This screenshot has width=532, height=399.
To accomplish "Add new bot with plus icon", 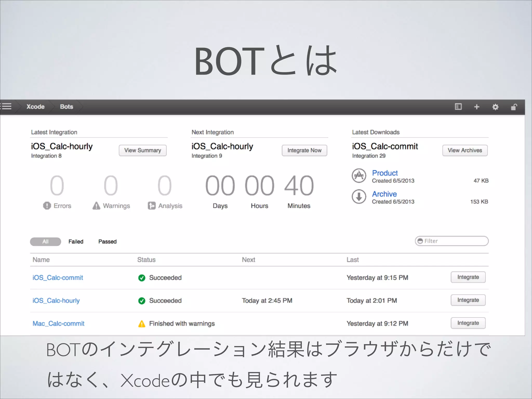I will pos(477,107).
